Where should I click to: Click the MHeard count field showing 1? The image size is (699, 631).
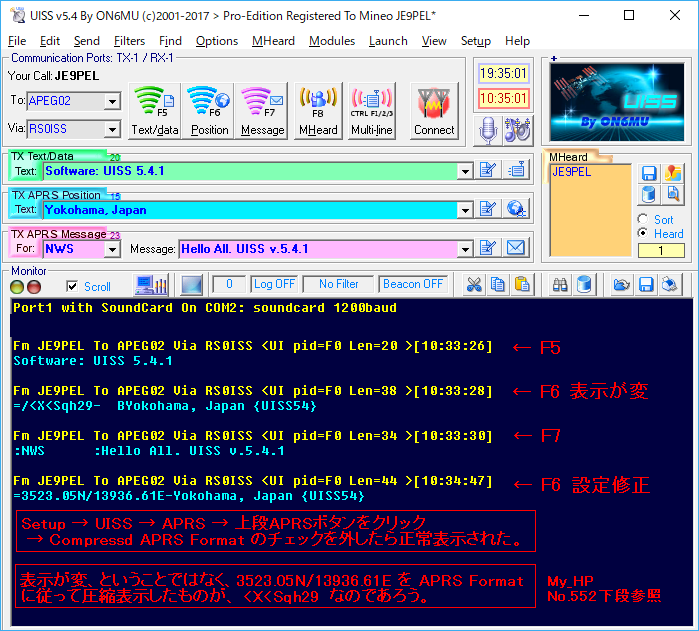(x=661, y=251)
